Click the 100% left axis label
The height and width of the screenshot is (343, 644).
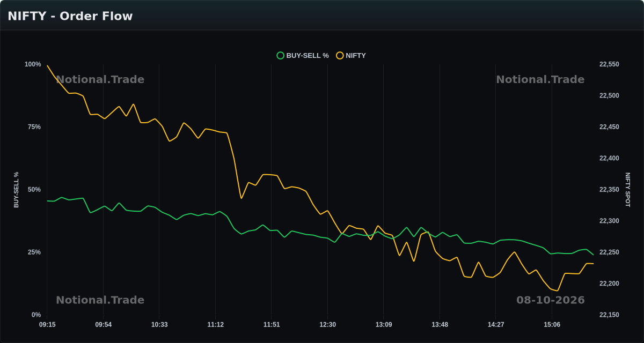click(33, 64)
